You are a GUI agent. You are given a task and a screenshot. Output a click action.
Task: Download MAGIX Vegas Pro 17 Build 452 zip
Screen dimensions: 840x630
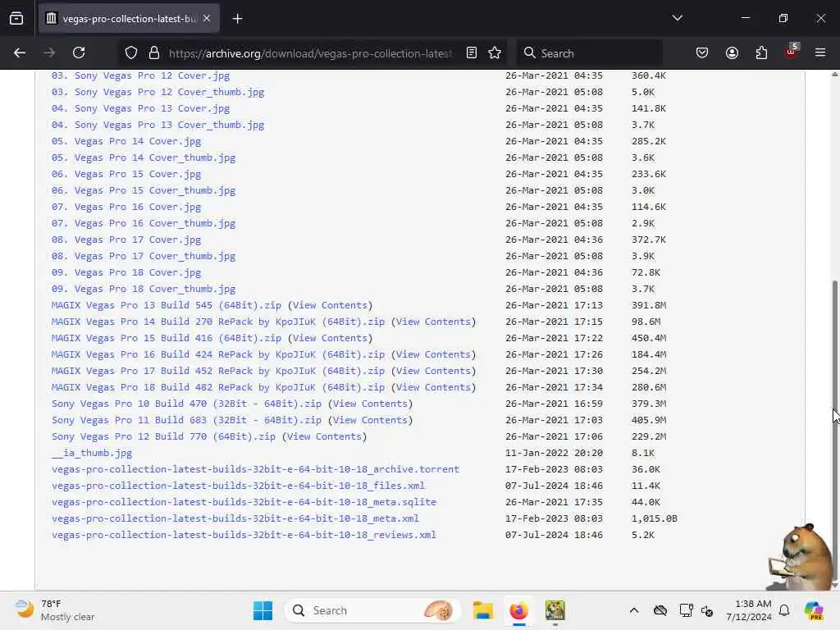click(x=218, y=371)
